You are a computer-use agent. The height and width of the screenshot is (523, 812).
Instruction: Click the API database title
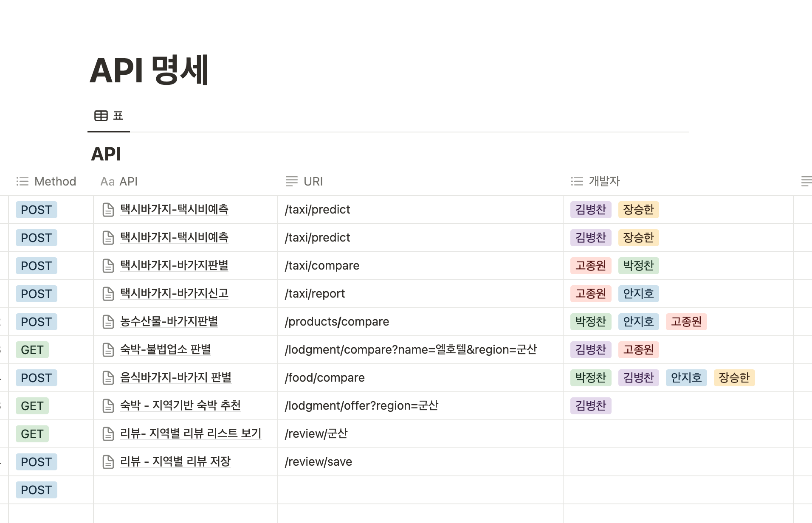pyautogui.click(x=106, y=154)
